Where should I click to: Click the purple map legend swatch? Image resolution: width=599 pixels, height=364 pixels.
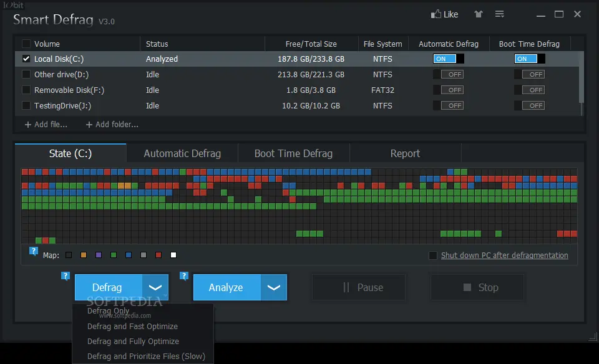point(99,255)
